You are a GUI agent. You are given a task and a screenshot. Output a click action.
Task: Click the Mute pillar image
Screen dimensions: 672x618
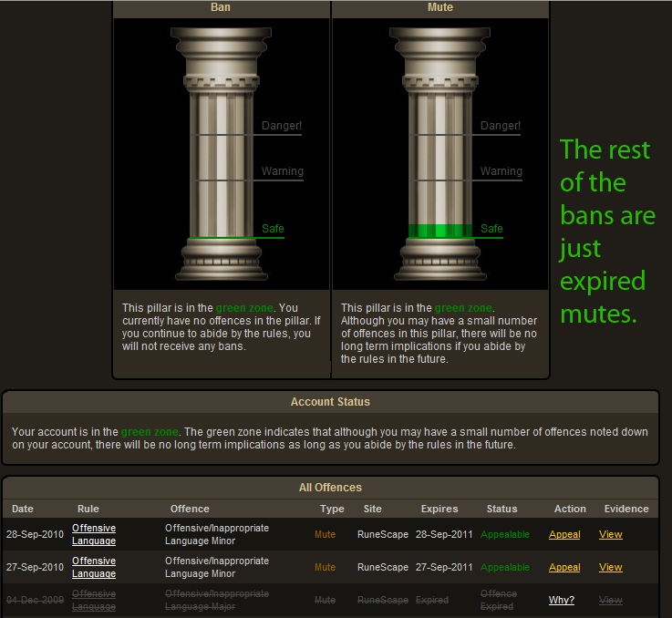(440, 154)
